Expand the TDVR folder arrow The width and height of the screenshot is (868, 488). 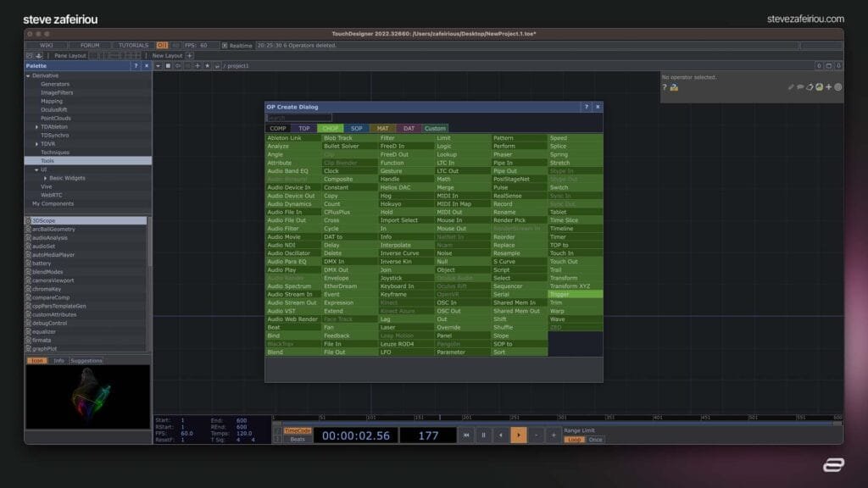(37, 144)
